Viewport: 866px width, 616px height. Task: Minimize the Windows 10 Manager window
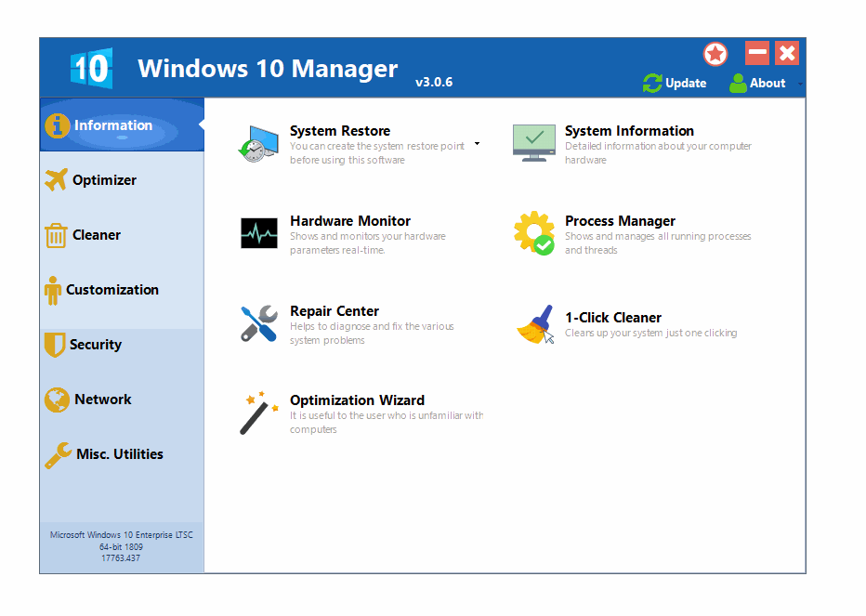pyautogui.click(x=756, y=54)
